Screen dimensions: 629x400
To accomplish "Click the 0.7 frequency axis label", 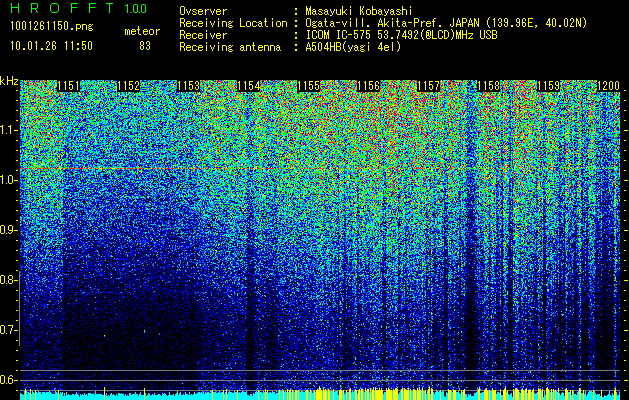I will click(x=8, y=330).
